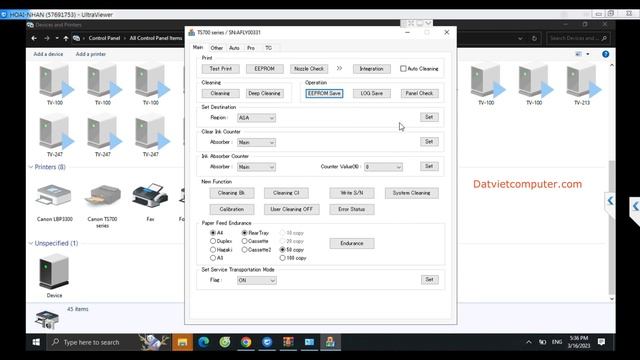The height and width of the screenshot is (360, 640).
Task: Collapse the Printers (8) group
Action: pos(31,167)
